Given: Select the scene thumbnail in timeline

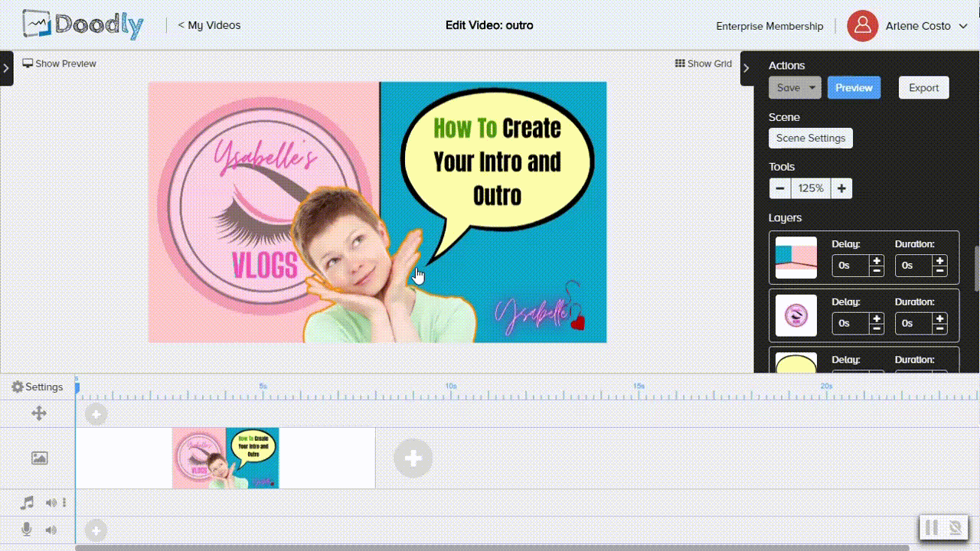Looking at the screenshot, I should point(225,458).
